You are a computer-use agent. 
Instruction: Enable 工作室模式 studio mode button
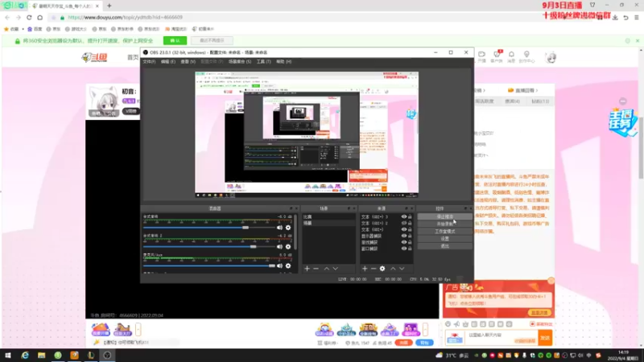coord(445,232)
